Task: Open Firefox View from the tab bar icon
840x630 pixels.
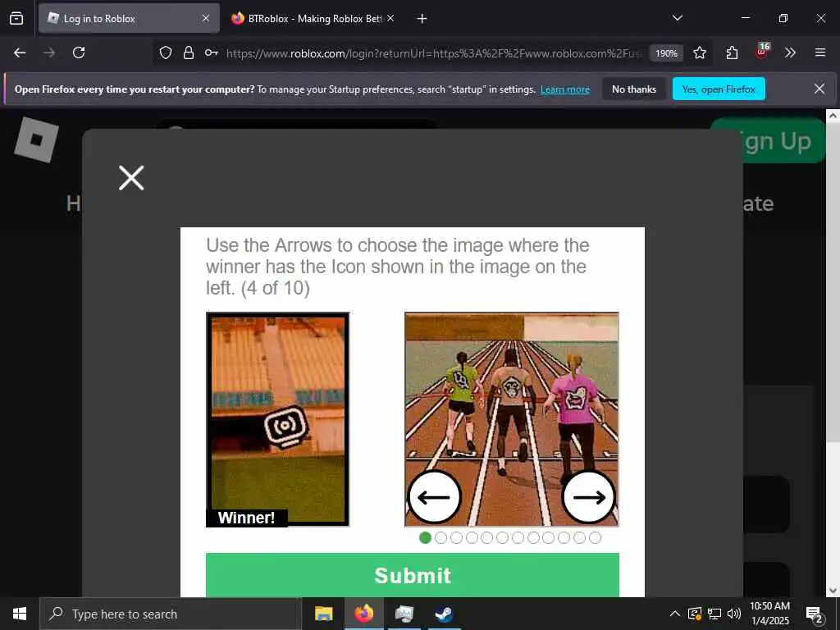Action: [x=16, y=19]
